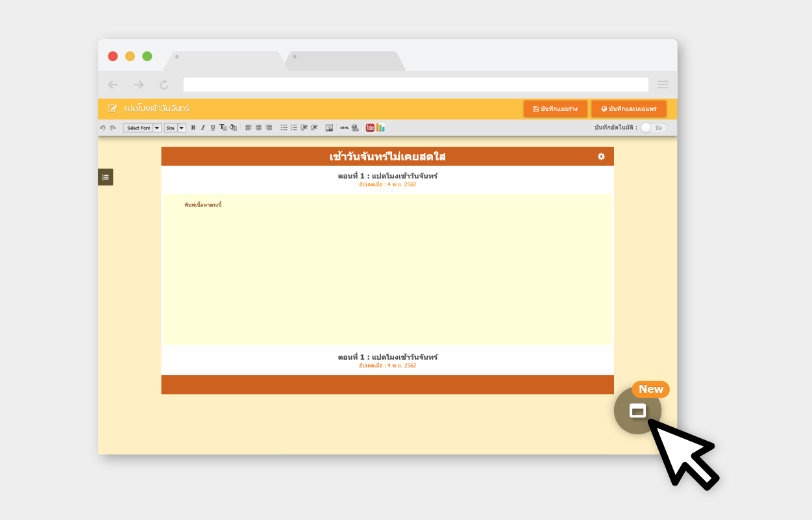Open the HTML source editor
The image size is (812, 520).
[x=345, y=128]
